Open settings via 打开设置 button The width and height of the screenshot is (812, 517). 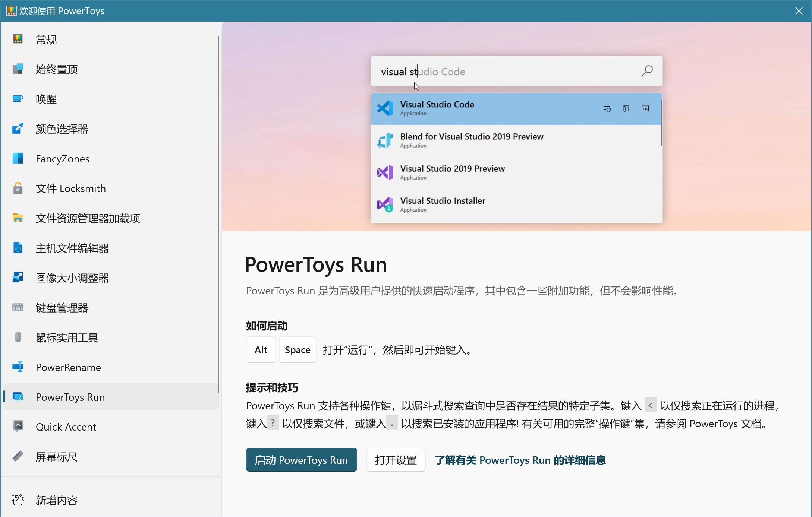point(396,460)
